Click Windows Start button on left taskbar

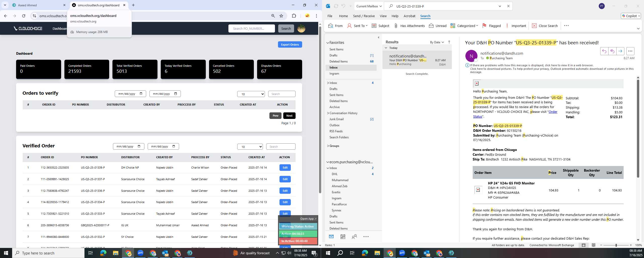6,253
